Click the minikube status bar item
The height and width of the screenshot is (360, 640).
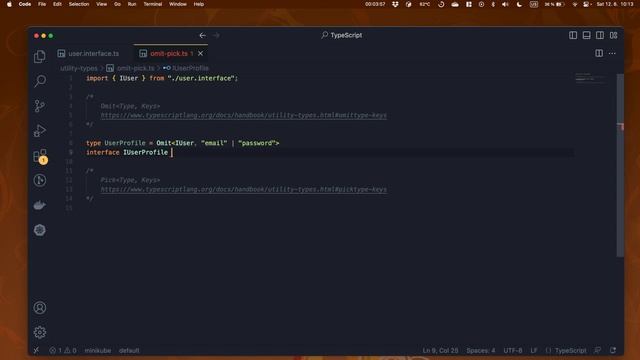coord(98,350)
